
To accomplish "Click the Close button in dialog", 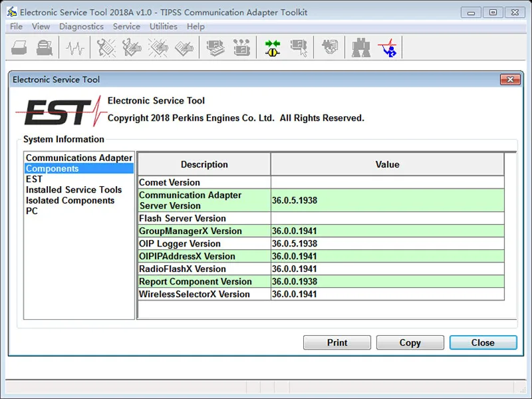I will coord(483,342).
